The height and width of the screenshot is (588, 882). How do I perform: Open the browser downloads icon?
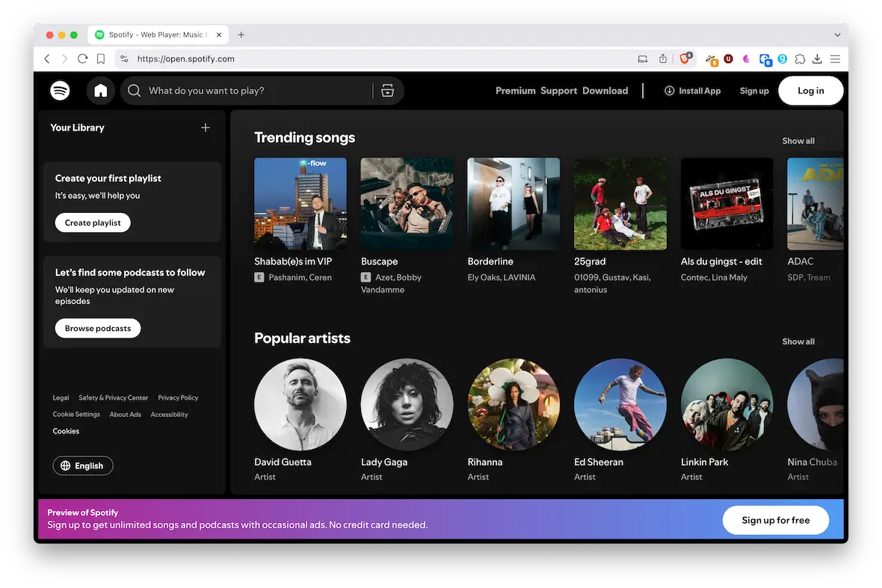click(817, 58)
